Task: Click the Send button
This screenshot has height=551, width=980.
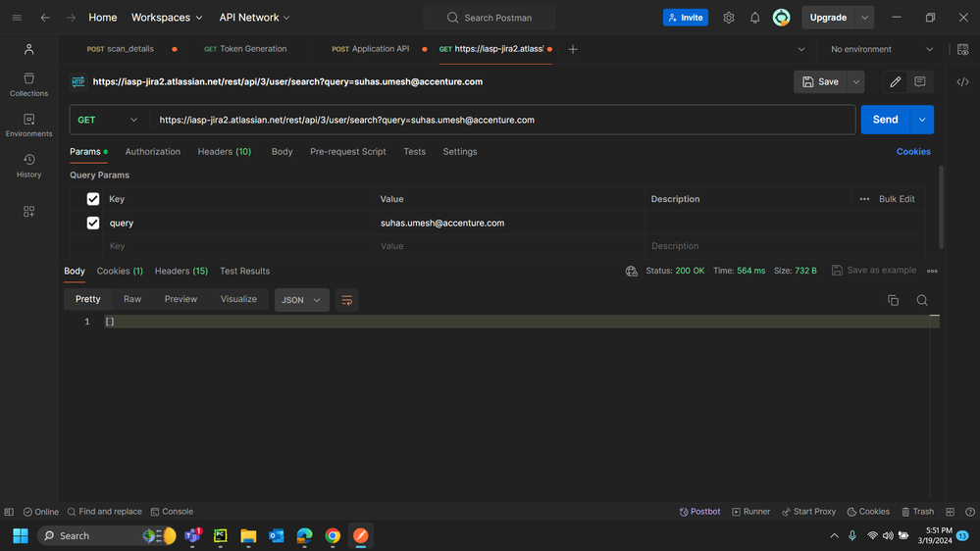Action: point(885,120)
